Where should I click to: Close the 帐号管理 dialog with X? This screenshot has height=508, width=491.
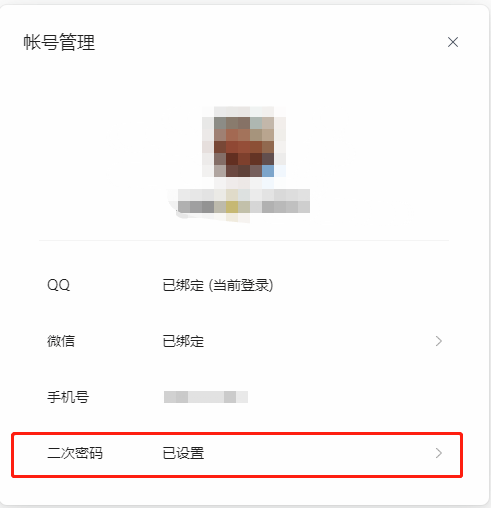pos(453,42)
